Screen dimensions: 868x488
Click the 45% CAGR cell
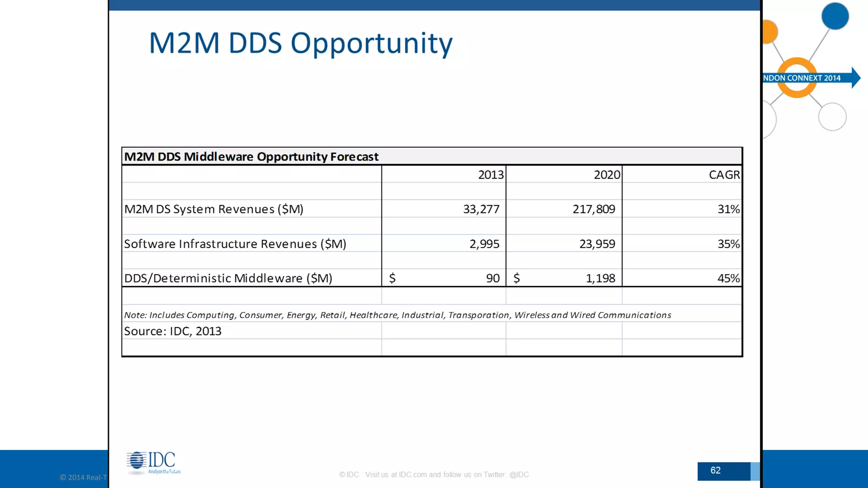728,278
